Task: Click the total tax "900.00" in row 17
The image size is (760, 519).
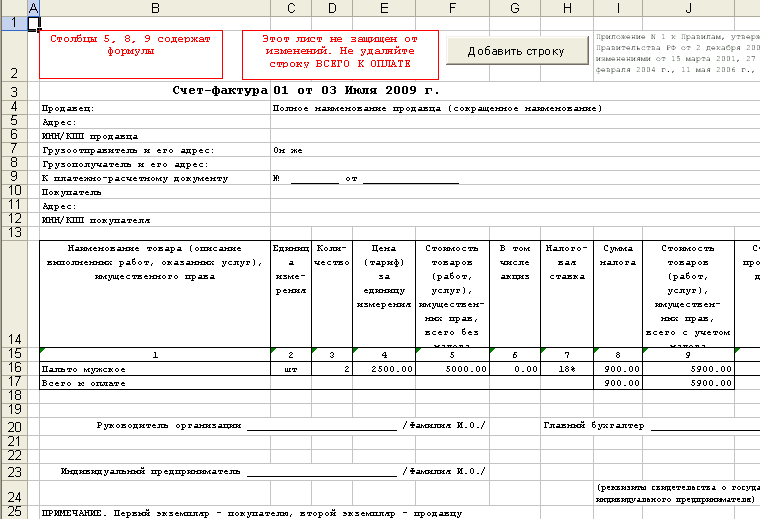Action: [618, 382]
